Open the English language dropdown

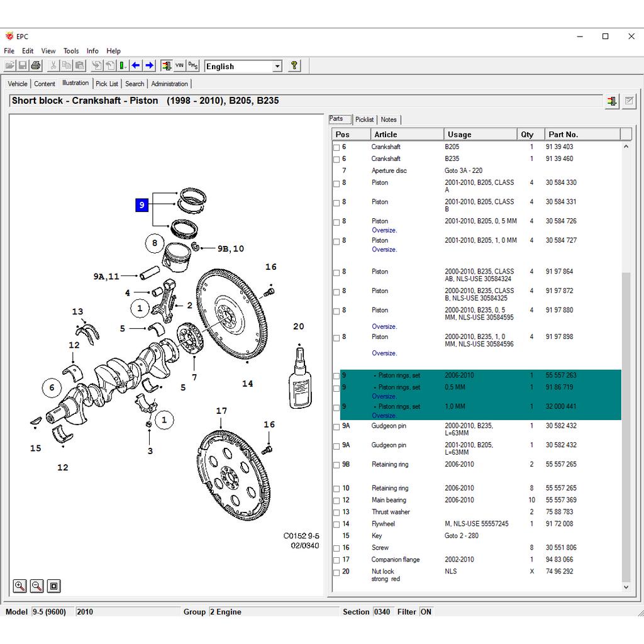[x=277, y=66]
